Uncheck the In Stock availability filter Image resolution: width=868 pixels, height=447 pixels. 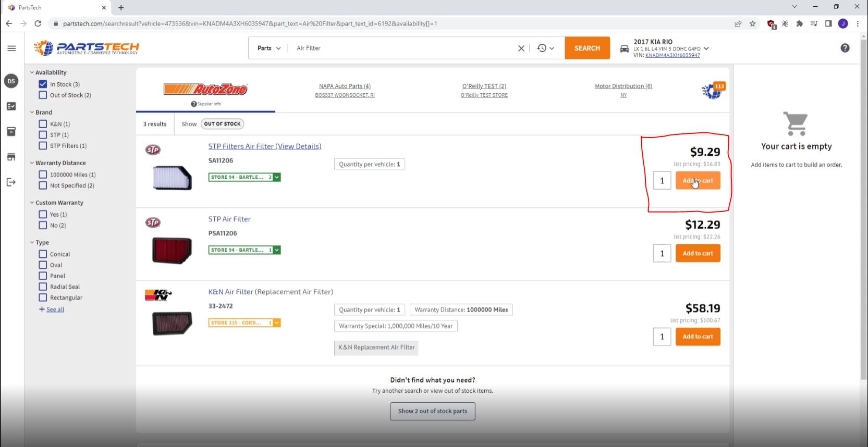click(x=43, y=84)
